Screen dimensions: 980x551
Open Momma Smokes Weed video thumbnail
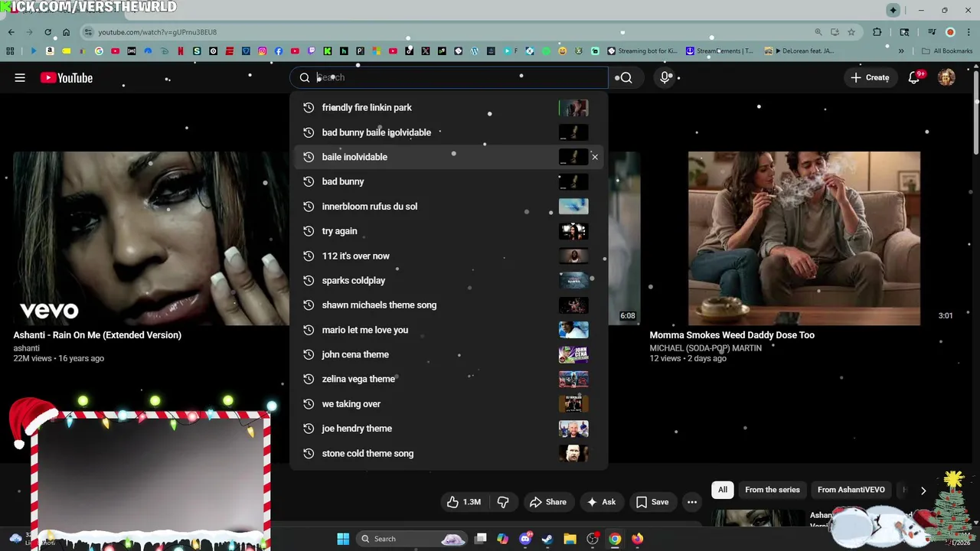(x=804, y=238)
